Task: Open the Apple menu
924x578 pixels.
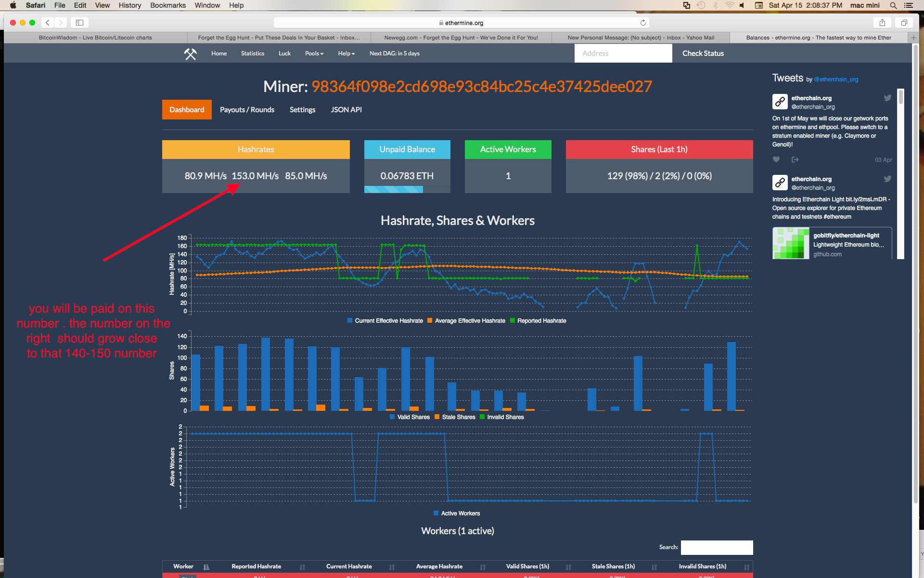Action: 13,5
